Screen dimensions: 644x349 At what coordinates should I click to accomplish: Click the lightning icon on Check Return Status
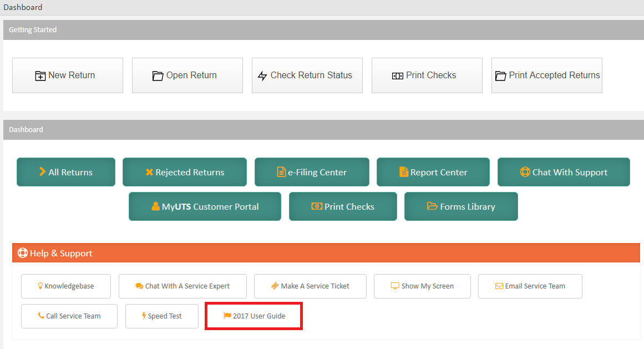click(263, 75)
